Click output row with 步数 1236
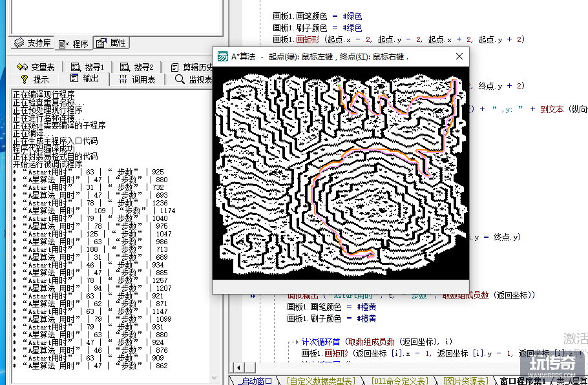Image resolution: width=588 pixels, height=385 pixels. (90, 203)
